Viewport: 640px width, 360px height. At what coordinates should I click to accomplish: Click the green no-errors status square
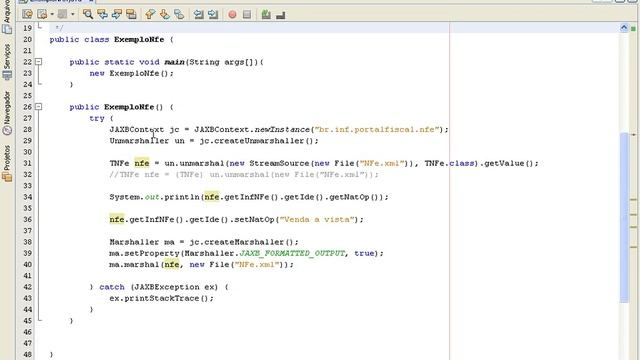[x=633, y=29]
